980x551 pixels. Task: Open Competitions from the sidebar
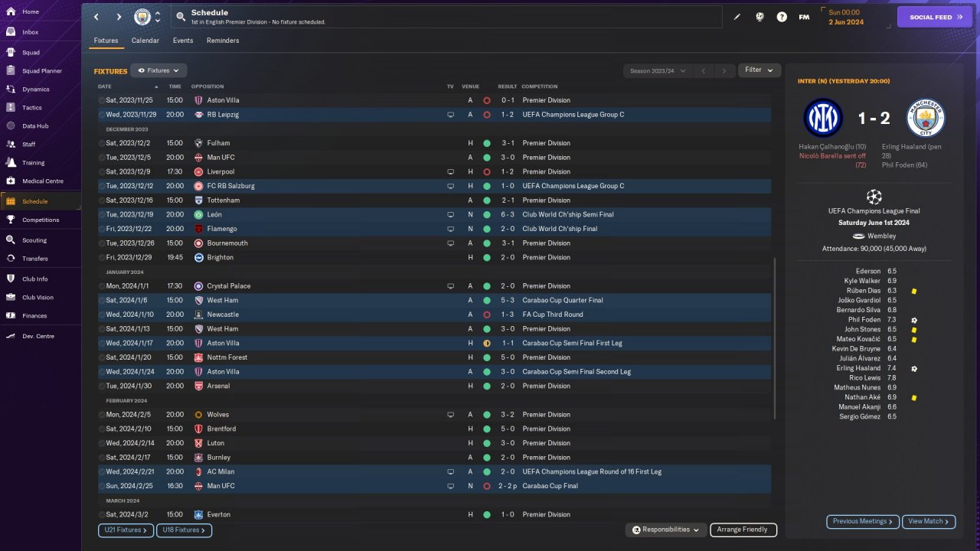click(41, 220)
